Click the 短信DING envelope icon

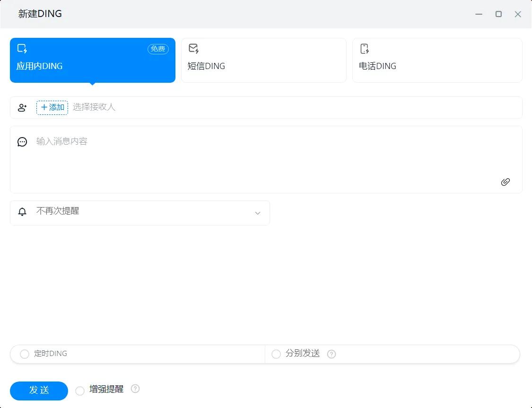coord(193,48)
